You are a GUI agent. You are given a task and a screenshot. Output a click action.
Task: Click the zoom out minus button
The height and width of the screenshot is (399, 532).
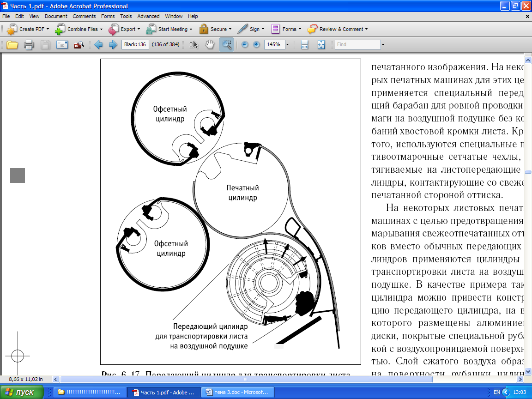click(245, 44)
